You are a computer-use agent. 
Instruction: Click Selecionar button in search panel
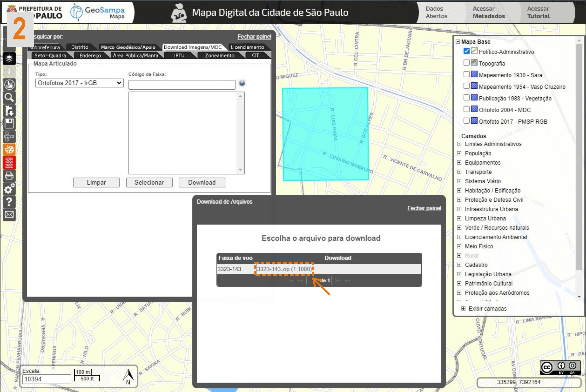tap(149, 182)
